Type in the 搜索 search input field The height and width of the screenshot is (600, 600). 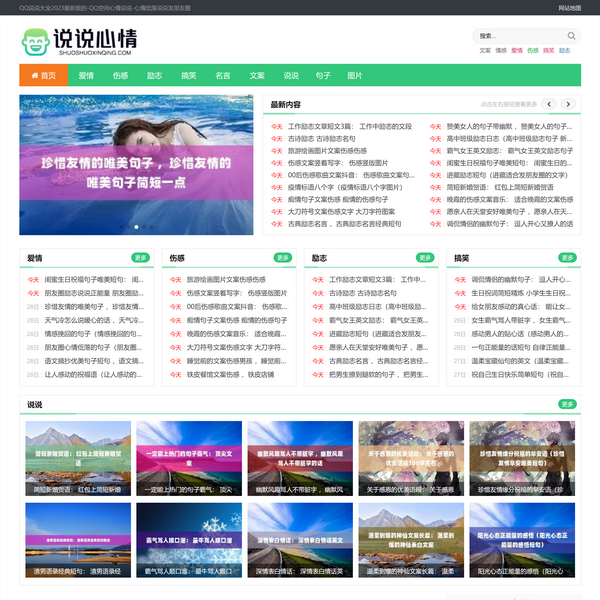pyautogui.click(x=513, y=36)
